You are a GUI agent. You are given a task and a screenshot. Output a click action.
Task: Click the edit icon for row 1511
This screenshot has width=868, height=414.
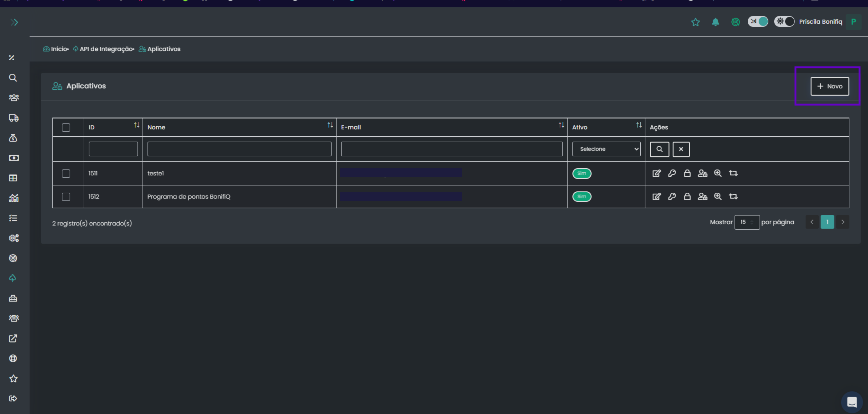click(x=656, y=173)
